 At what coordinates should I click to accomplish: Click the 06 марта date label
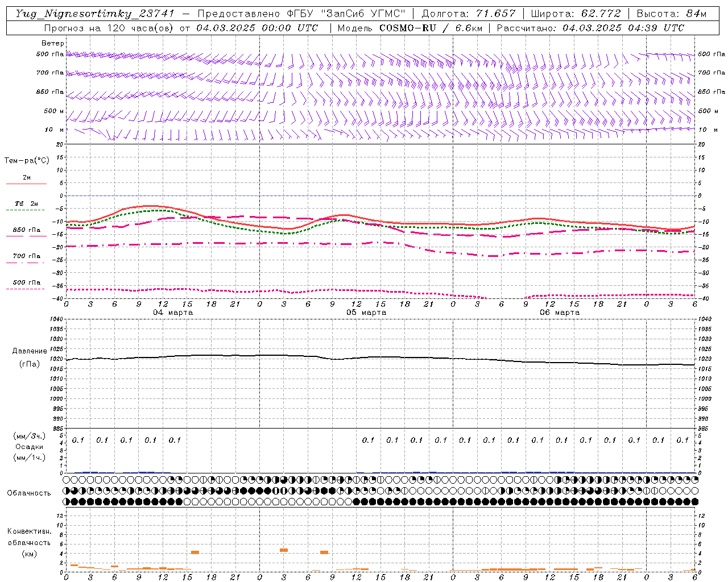tap(560, 313)
